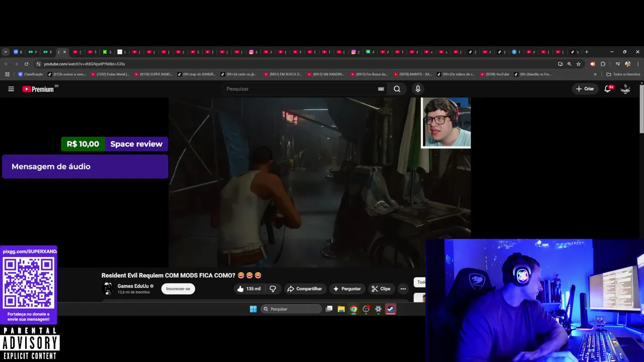Open Games EduUu channel name link
Screen dimensions: 644x362
(x=133, y=286)
